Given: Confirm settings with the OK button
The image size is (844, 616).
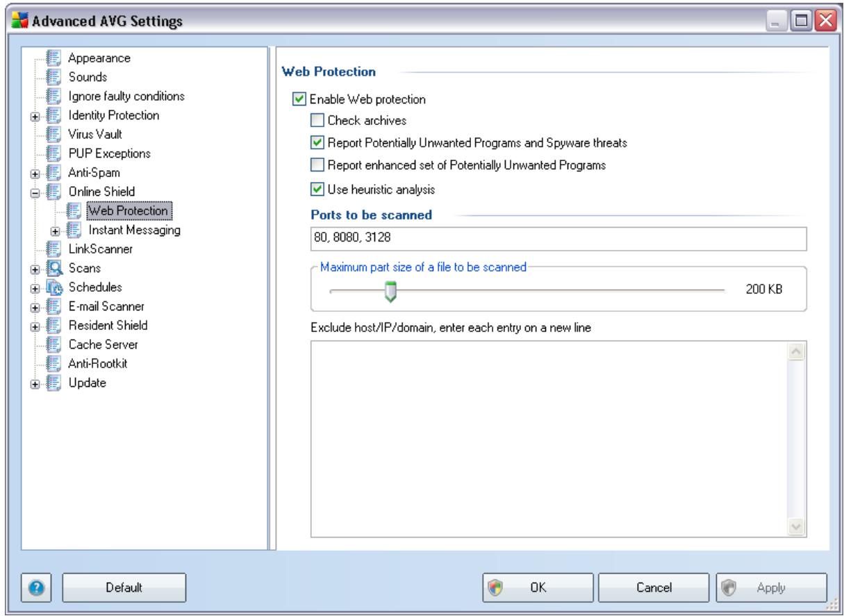Looking at the screenshot, I should (x=539, y=587).
